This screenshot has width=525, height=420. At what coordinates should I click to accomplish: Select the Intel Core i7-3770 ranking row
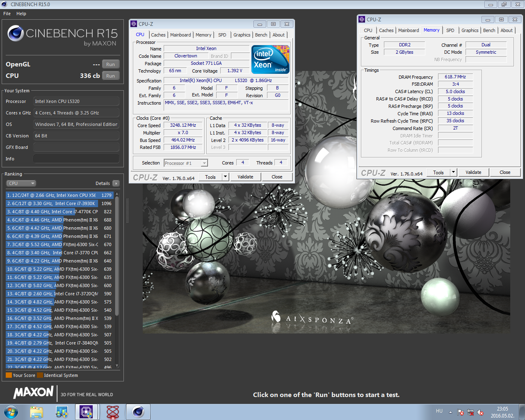59,253
